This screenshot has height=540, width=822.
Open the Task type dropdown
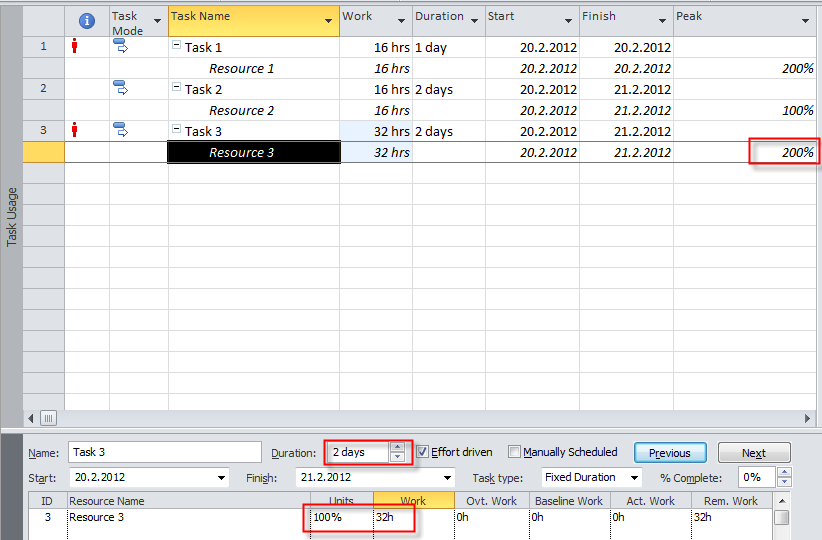tap(635, 478)
